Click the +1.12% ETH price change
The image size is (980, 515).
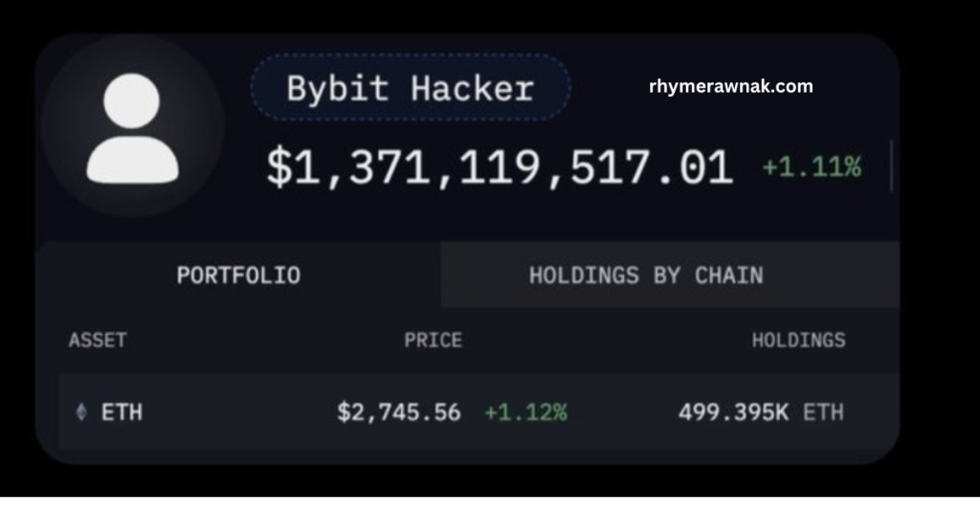click(x=525, y=412)
